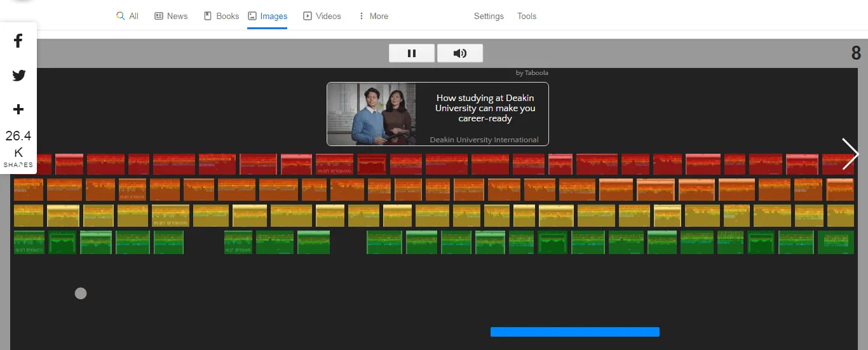The image size is (868, 350).
Task: Click the by Taboola label
Action: coord(532,72)
